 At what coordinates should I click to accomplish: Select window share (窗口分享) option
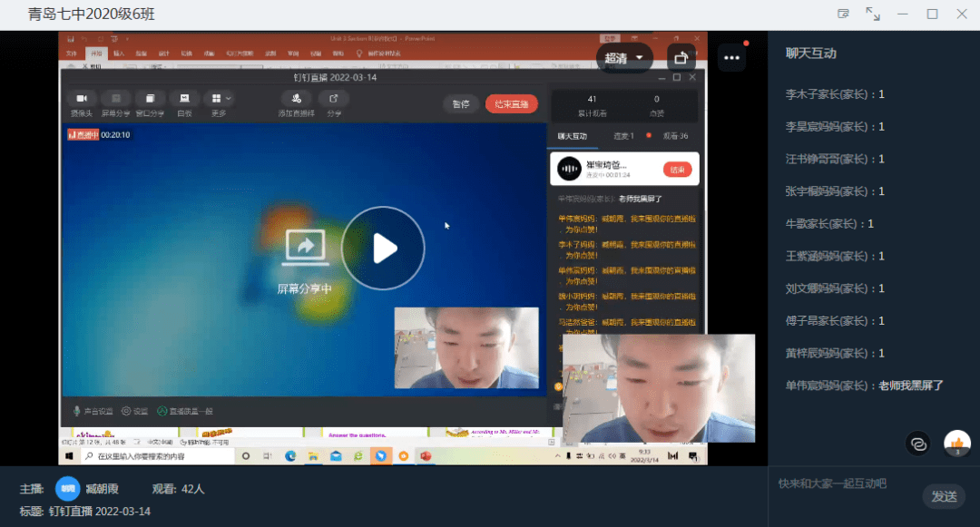150,102
